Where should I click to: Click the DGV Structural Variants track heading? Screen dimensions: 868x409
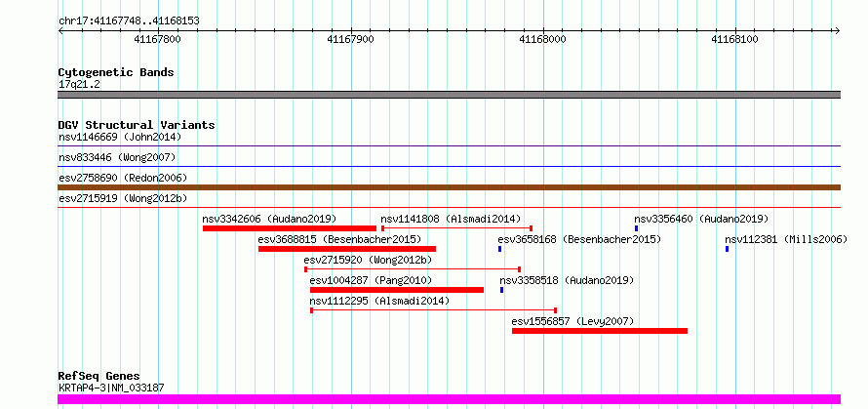pyautogui.click(x=137, y=125)
